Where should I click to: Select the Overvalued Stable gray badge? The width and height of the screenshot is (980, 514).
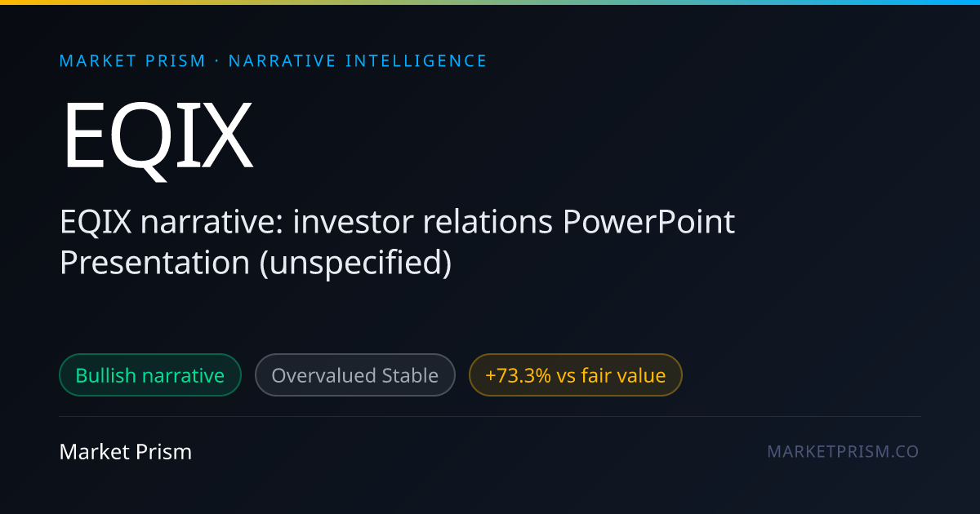click(x=355, y=375)
